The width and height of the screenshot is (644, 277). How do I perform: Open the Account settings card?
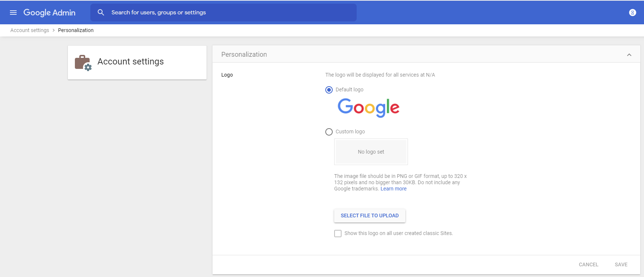pyautogui.click(x=137, y=63)
